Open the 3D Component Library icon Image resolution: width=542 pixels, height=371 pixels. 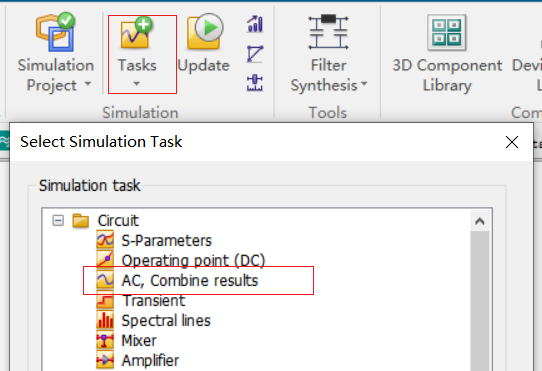(x=447, y=32)
